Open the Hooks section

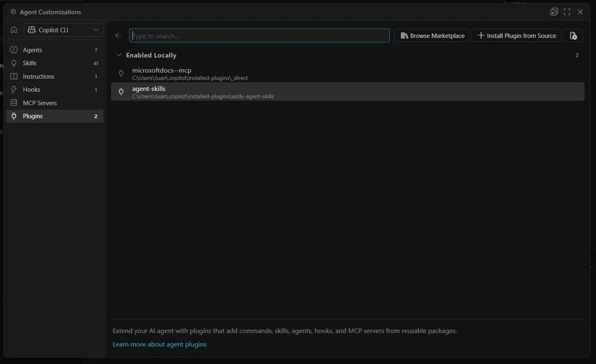55,90
